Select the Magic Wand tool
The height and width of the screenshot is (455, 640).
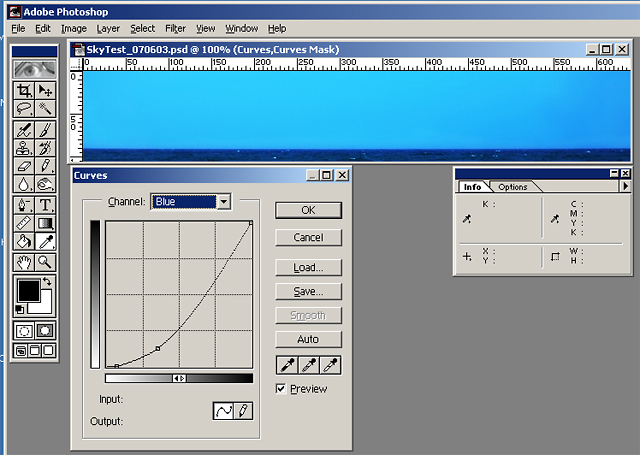[x=45, y=108]
